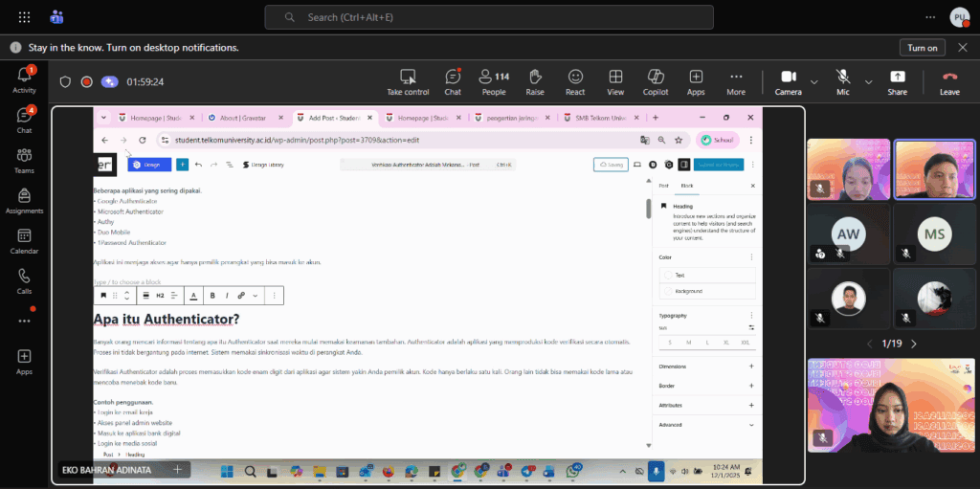
Task: Open the Teams app launcher grid
Action: [24, 17]
